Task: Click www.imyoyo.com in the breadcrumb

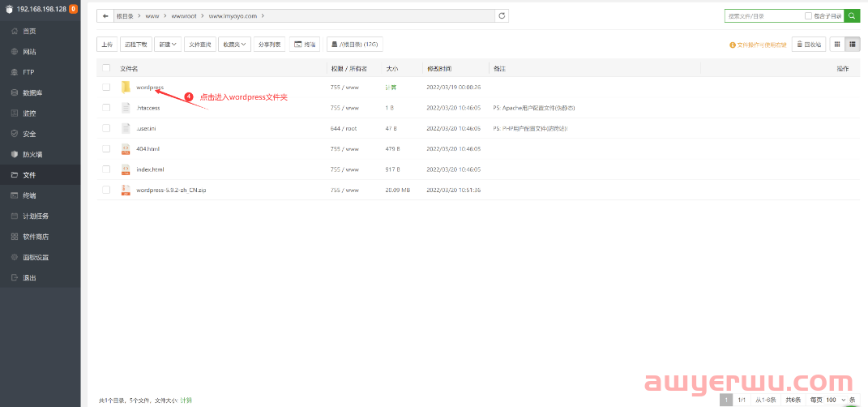Action: click(x=233, y=16)
